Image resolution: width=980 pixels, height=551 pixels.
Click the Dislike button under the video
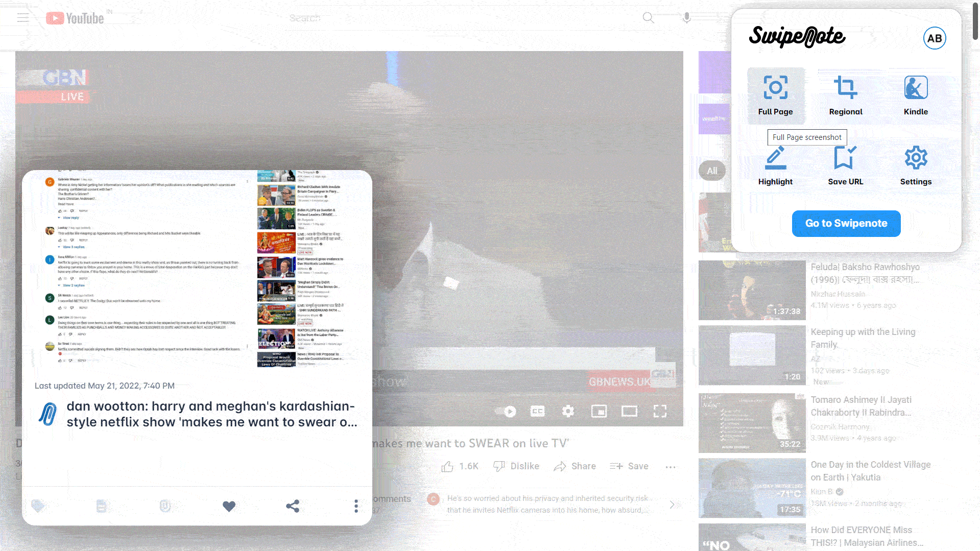pos(516,466)
